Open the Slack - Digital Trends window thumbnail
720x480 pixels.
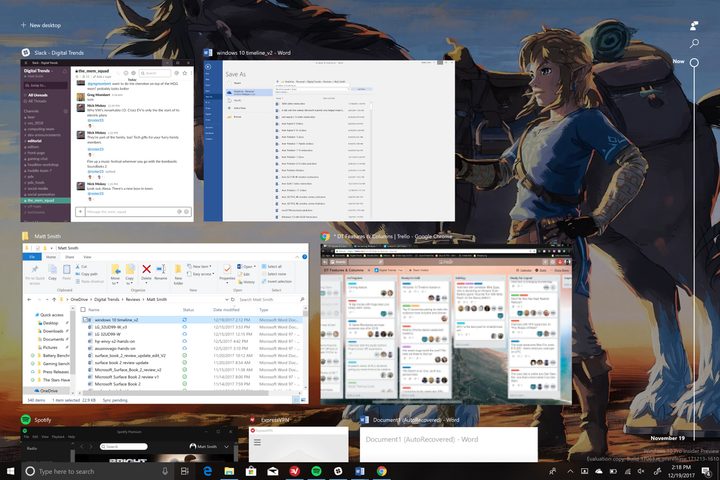107,141
